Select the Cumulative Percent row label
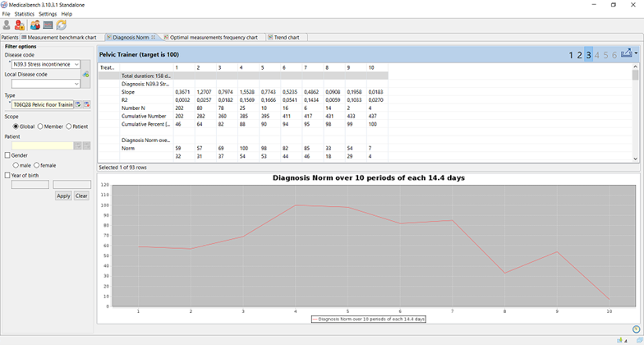Screen dimensions: 644x345 click(146, 124)
